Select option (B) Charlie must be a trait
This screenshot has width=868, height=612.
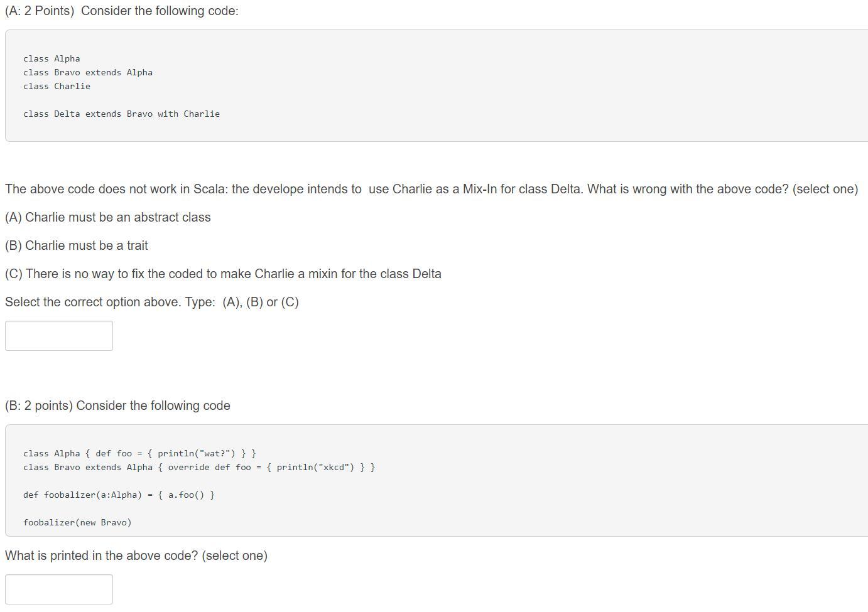(x=76, y=245)
